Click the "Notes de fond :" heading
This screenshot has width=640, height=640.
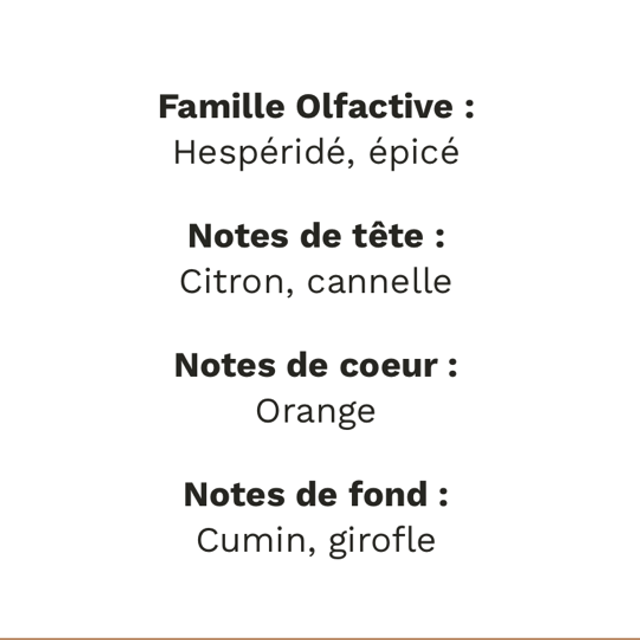coord(316,494)
